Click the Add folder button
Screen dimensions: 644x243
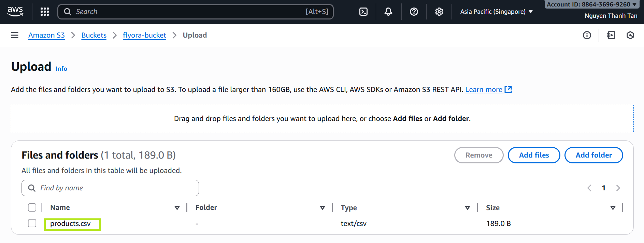[593, 155]
